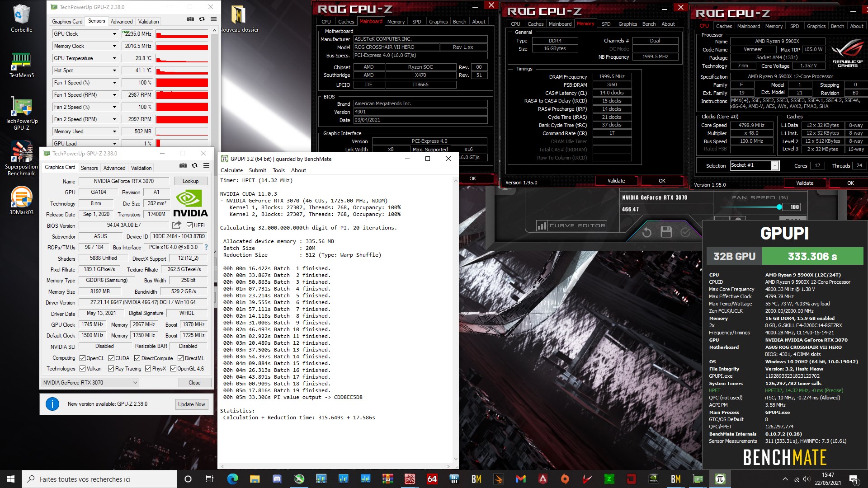Click the question mark beside Bus Interface
The image size is (868, 488).
pyautogui.click(x=206, y=247)
